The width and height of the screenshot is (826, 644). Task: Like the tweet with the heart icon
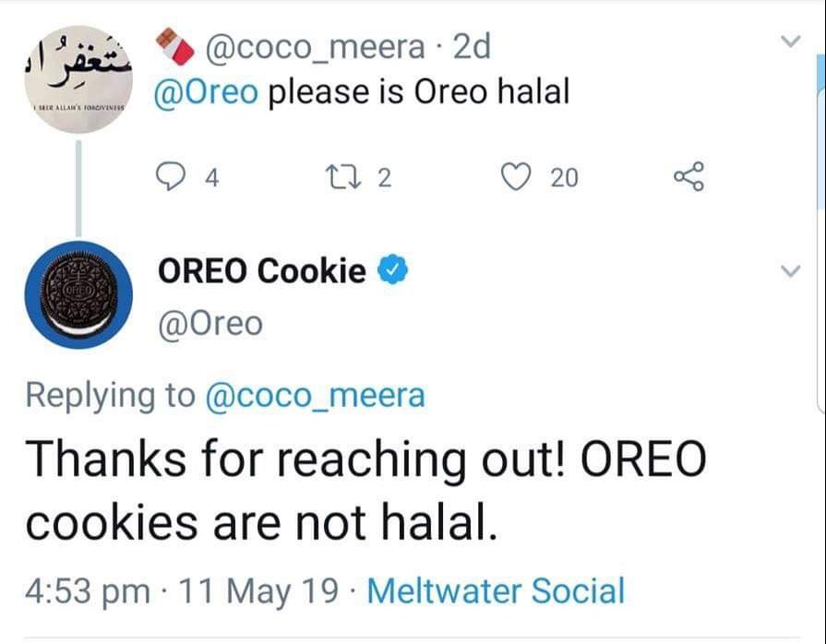point(522,175)
